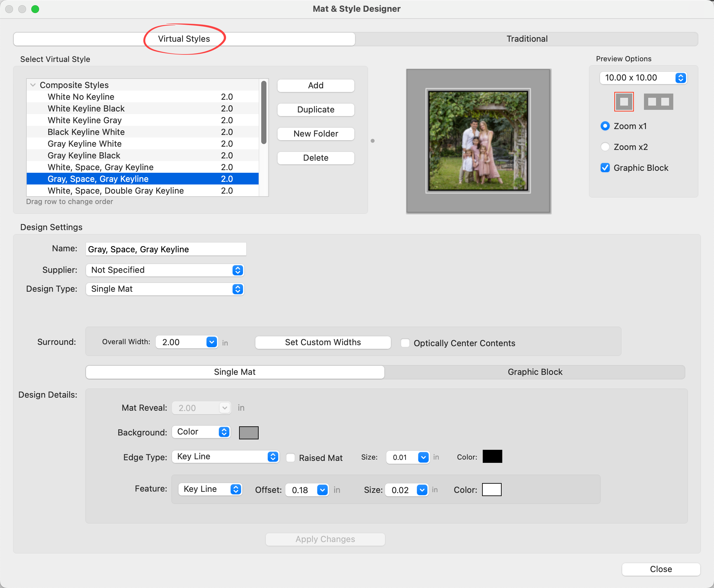Enable Optically Center Contents checkbox
Viewport: 714px width, 588px height.
[x=405, y=343]
